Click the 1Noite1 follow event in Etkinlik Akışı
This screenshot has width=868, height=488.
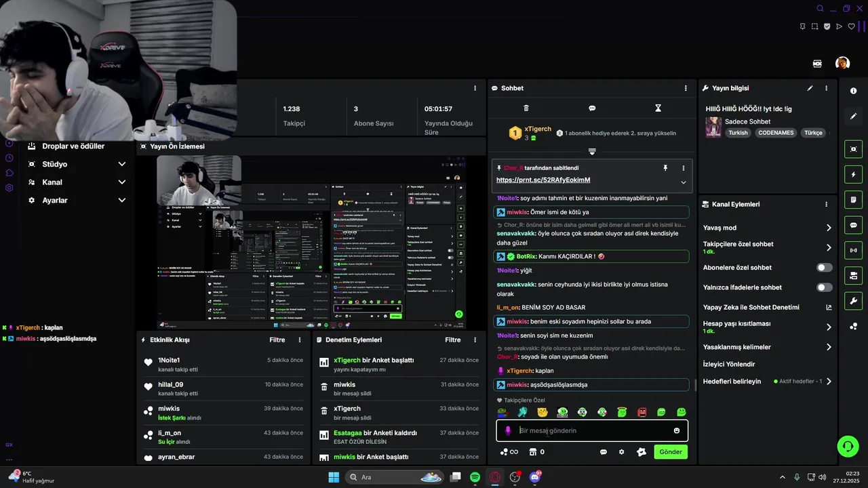[x=223, y=365]
